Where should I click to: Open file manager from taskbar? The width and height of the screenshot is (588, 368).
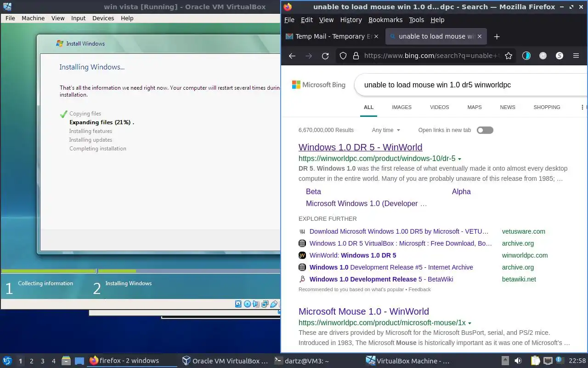66,361
